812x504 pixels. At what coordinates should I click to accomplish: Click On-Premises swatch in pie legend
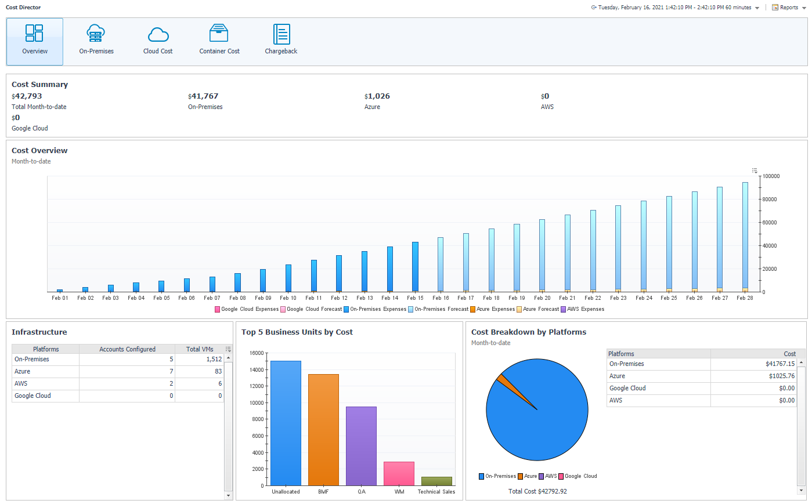[x=482, y=476]
